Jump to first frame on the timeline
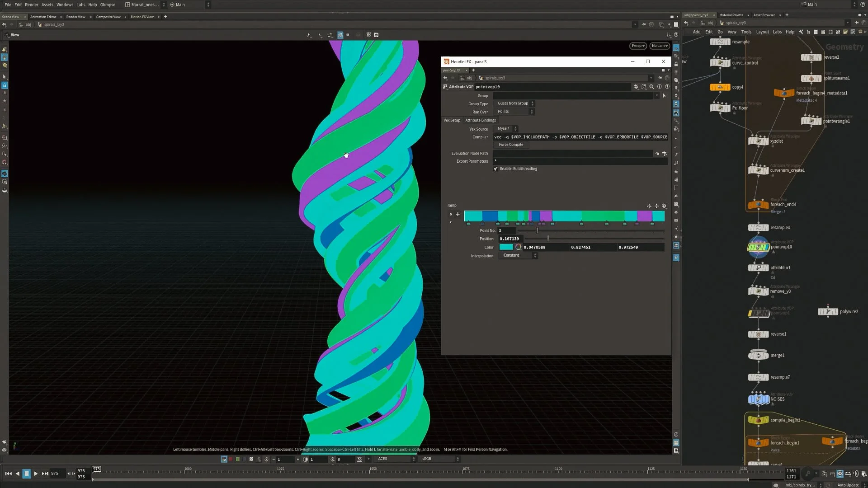The image size is (868, 488). pyautogui.click(x=8, y=474)
